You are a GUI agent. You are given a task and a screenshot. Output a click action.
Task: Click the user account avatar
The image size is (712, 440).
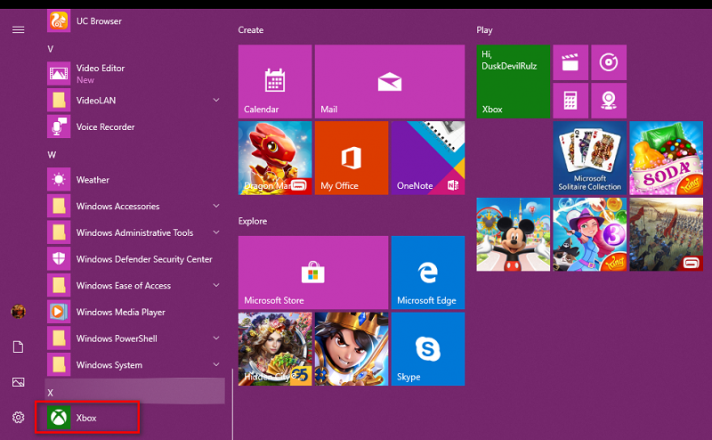(x=18, y=312)
